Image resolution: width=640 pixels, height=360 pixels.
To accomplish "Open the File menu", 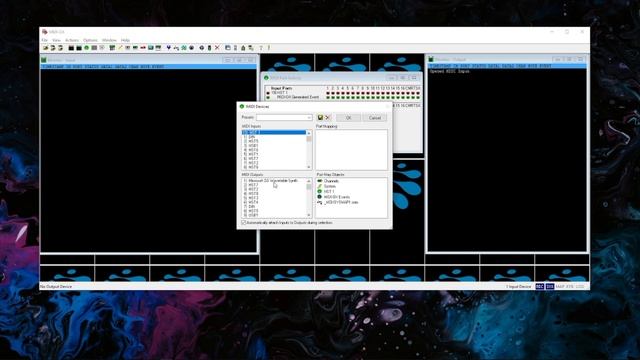I will pos(44,40).
